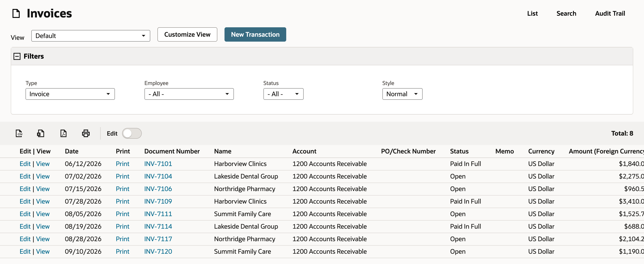Sort by the Status column header
Image resolution: width=644 pixels, height=264 pixels.
(459, 151)
